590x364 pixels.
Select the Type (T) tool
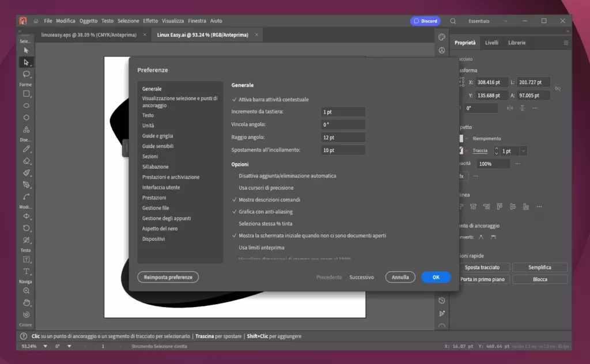pos(26,271)
